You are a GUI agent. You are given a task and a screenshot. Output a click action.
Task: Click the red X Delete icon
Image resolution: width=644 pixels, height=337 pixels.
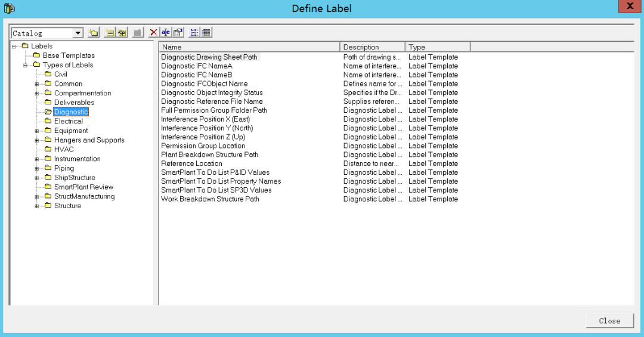point(154,32)
